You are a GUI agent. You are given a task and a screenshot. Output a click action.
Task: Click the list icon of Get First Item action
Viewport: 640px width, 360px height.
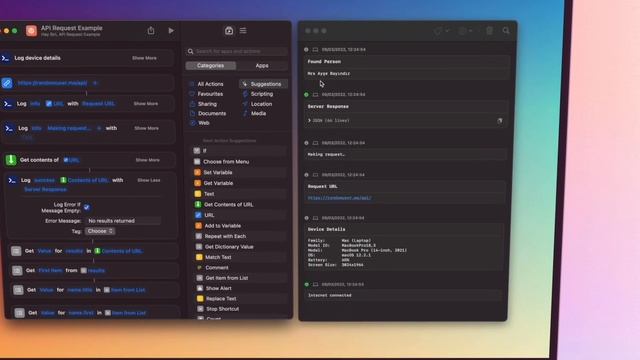pyautogui.click(x=17, y=270)
